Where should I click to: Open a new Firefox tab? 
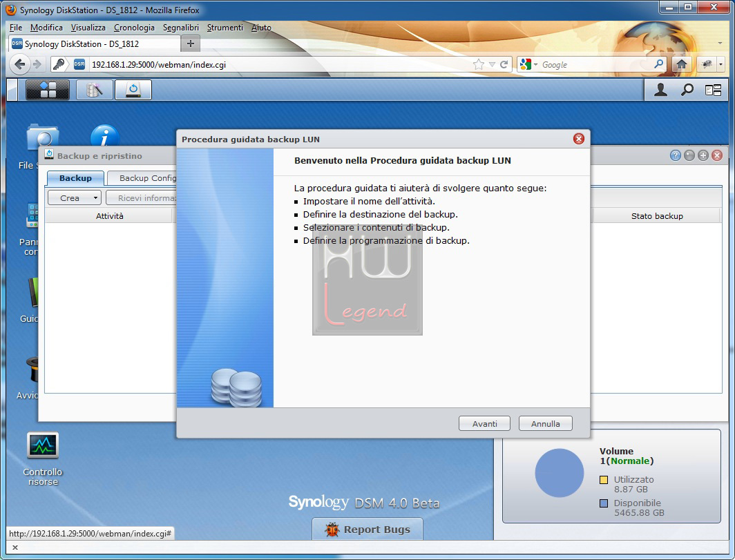coord(191,44)
